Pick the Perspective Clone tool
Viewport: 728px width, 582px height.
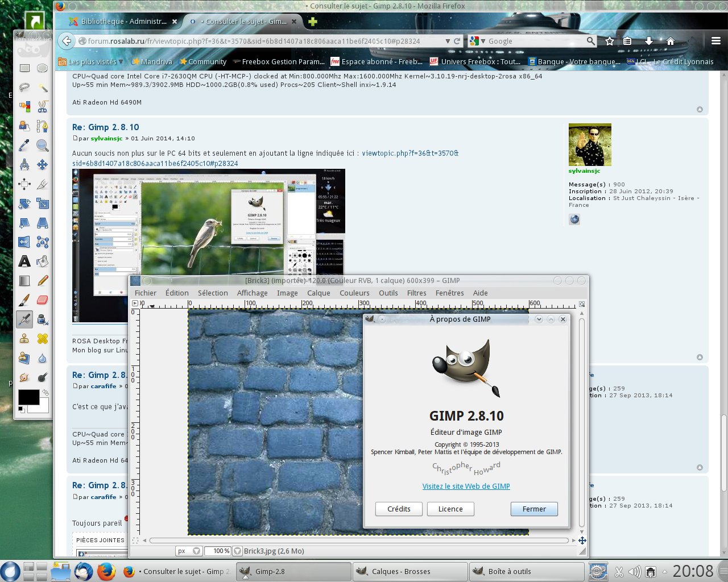pyautogui.click(x=24, y=358)
